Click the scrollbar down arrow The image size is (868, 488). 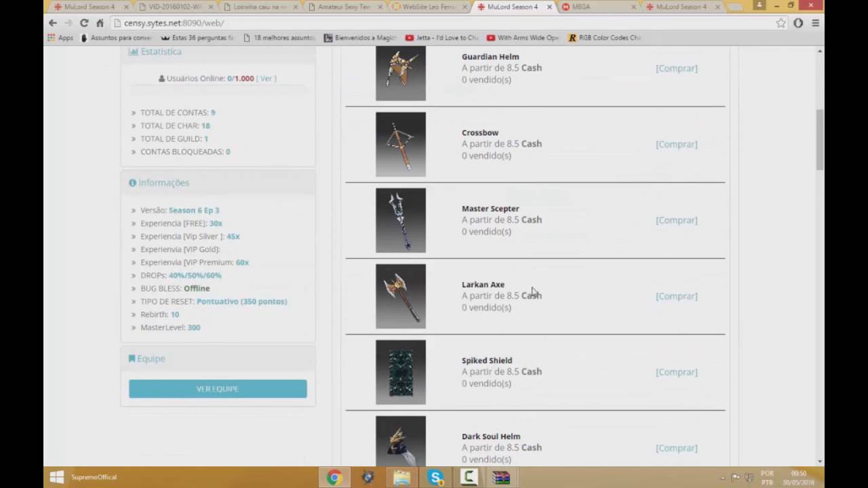pos(820,462)
